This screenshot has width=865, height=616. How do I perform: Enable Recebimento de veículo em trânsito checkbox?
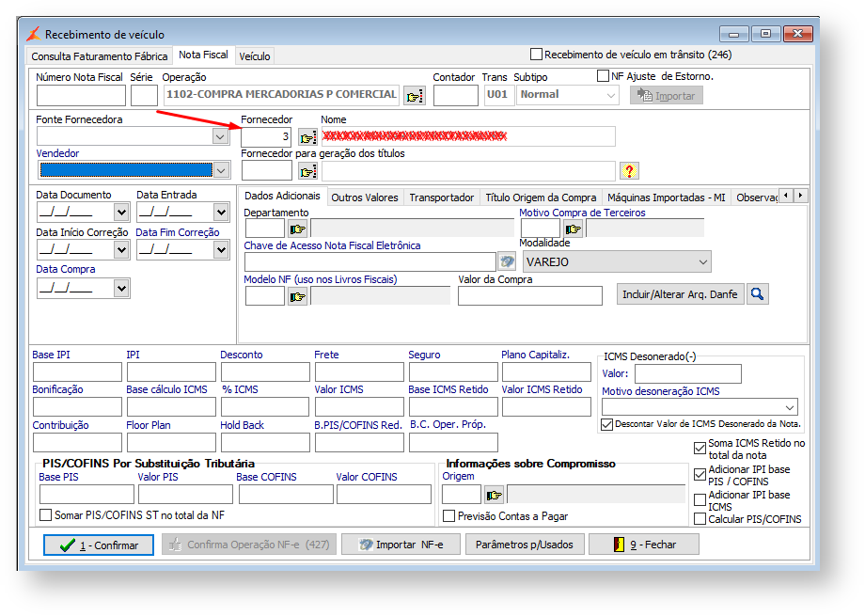tap(536, 55)
